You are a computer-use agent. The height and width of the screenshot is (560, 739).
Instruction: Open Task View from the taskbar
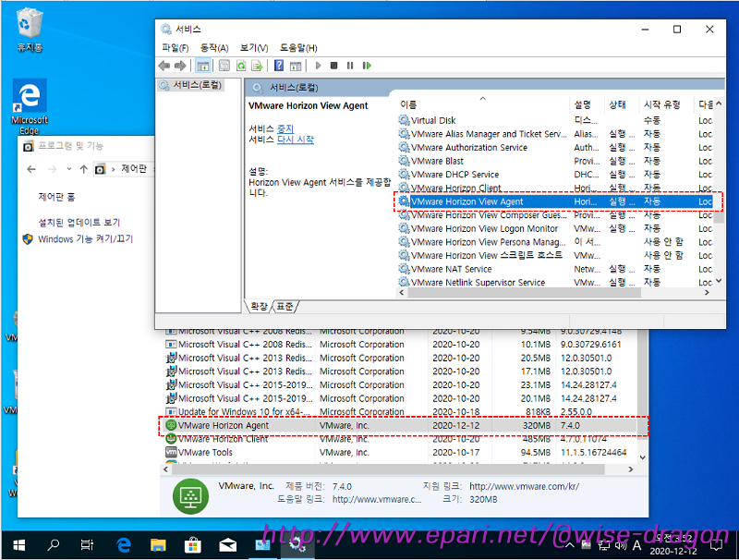[x=87, y=545]
